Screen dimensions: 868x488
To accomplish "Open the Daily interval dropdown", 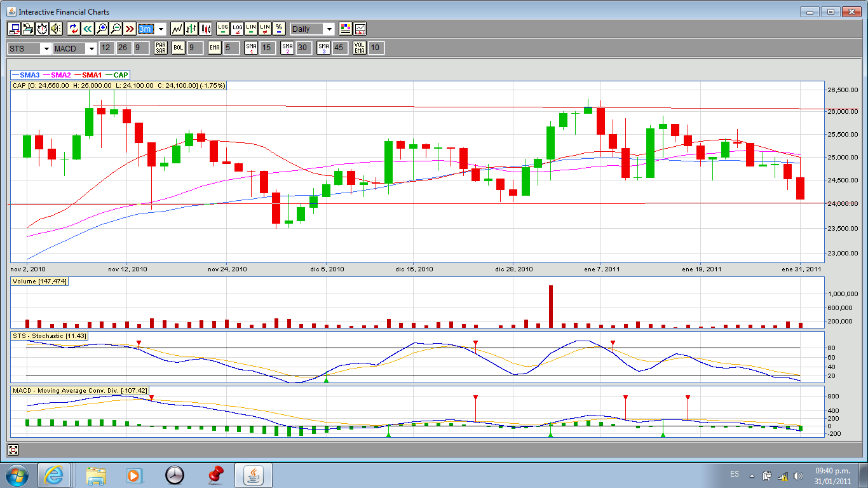I will click(329, 29).
